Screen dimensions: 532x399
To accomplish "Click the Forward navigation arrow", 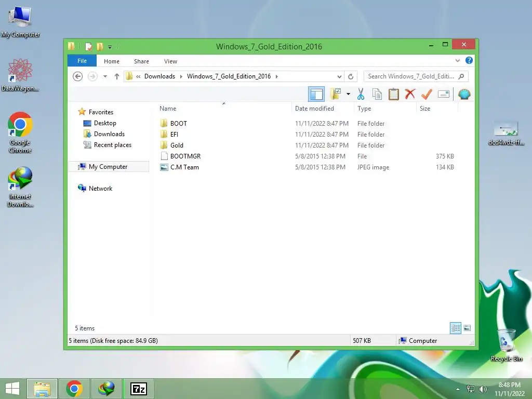I will click(92, 76).
